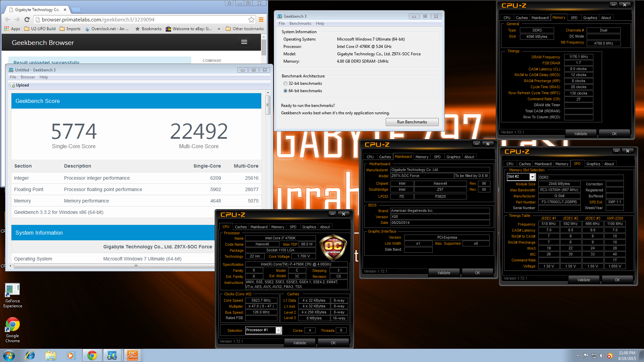Click Validate in CPU-Z Memory window
Screen dimensions: 644x362
tap(581, 134)
